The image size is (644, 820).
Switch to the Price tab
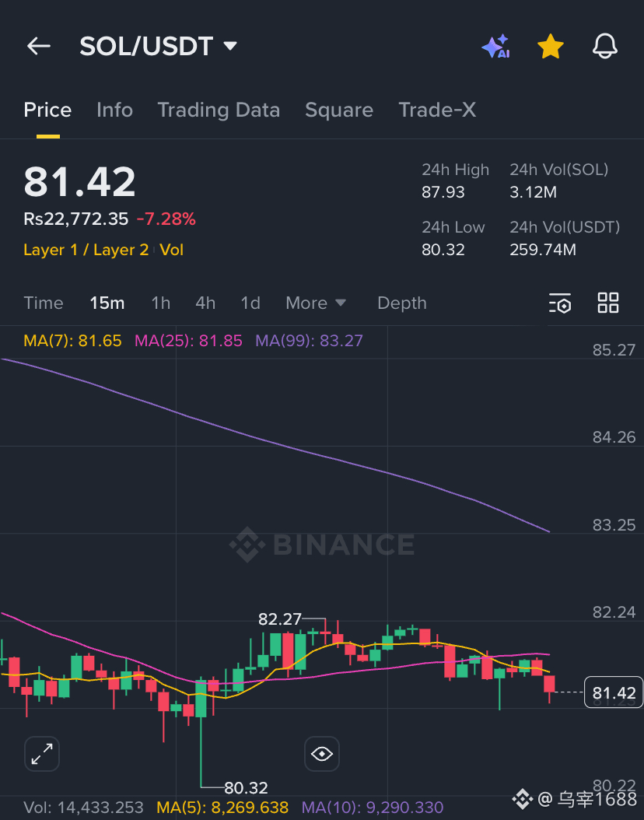(x=47, y=110)
